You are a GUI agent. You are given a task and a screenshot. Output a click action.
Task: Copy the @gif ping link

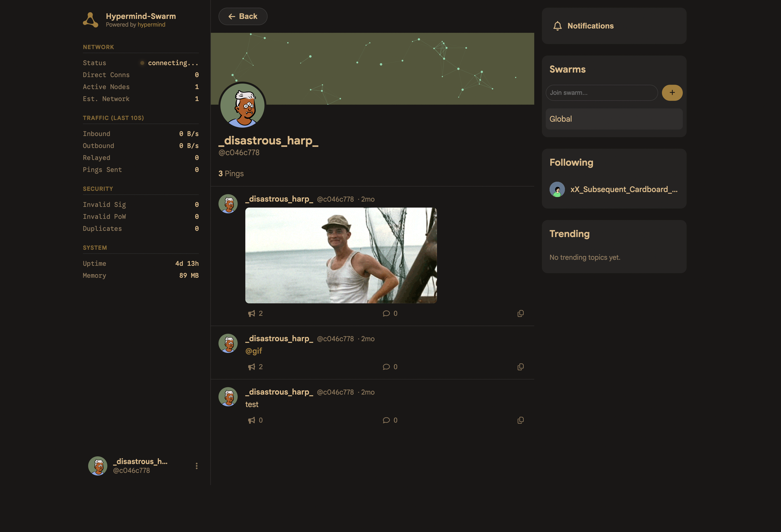(x=521, y=367)
